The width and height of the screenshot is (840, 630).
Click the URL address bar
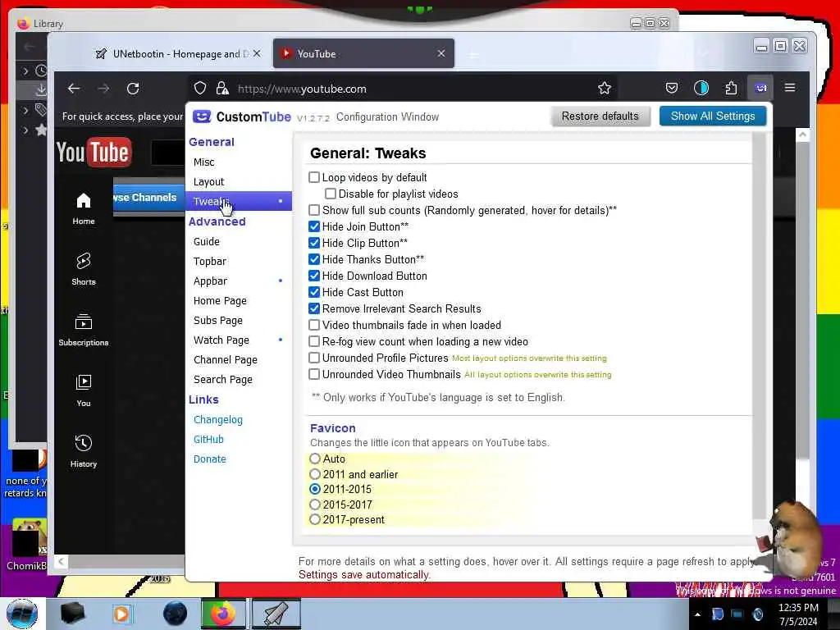[402, 89]
